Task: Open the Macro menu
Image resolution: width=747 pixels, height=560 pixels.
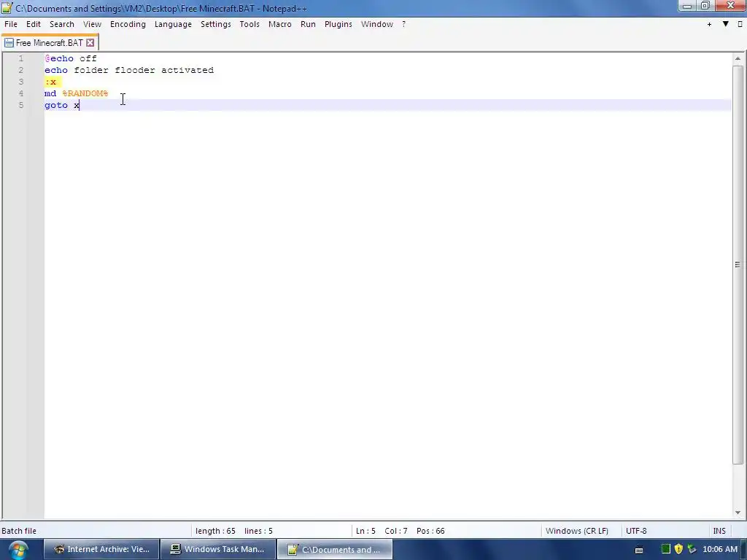Action: point(279,24)
